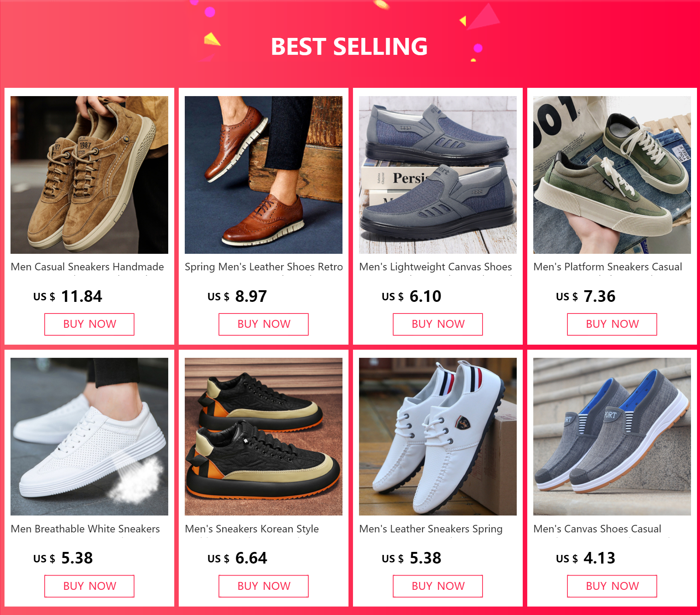Open the white perforated sneaker image

coord(89,437)
